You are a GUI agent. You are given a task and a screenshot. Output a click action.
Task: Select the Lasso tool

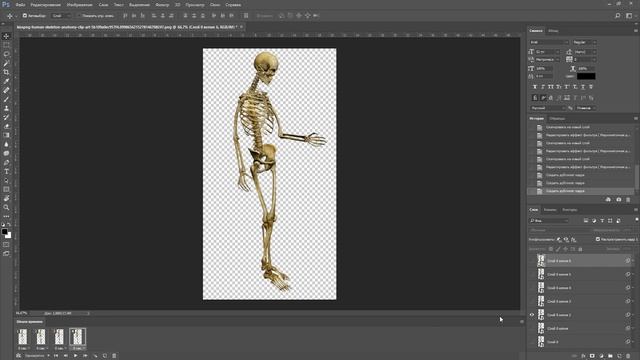[6, 54]
